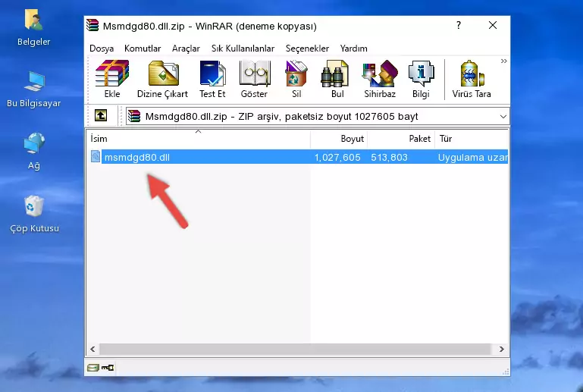Screen dimensions: 583x392
Task: Run Test Et on the archive
Action: (x=212, y=79)
